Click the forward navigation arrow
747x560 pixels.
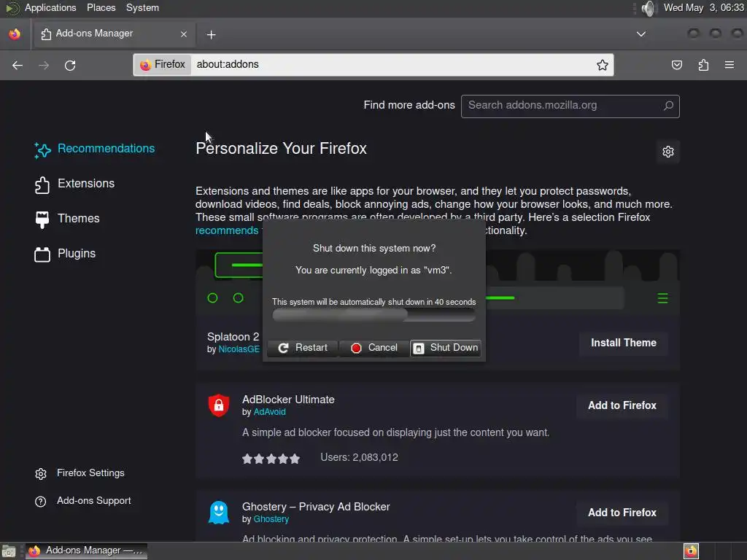click(44, 65)
